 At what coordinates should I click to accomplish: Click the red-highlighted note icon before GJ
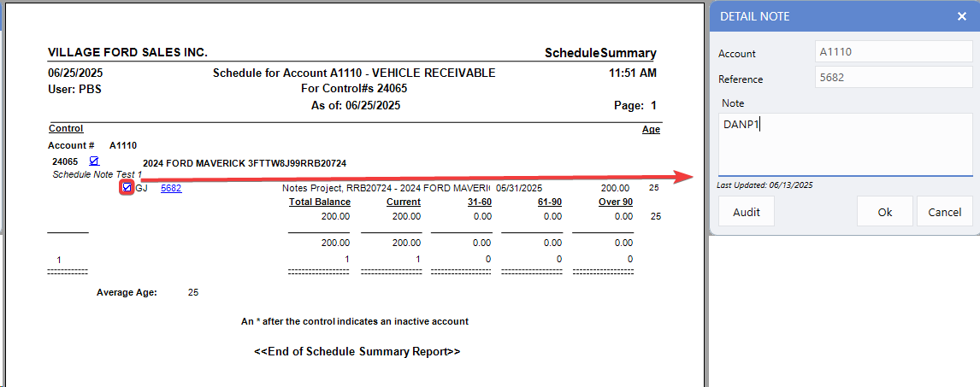pyautogui.click(x=127, y=188)
